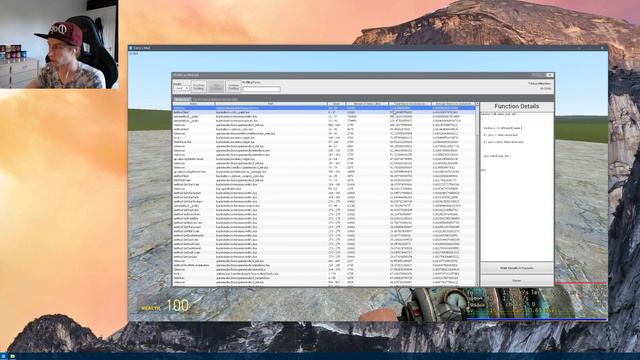Click the Print Details to Console button
This screenshot has width=640, height=360.
click(517, 268)
